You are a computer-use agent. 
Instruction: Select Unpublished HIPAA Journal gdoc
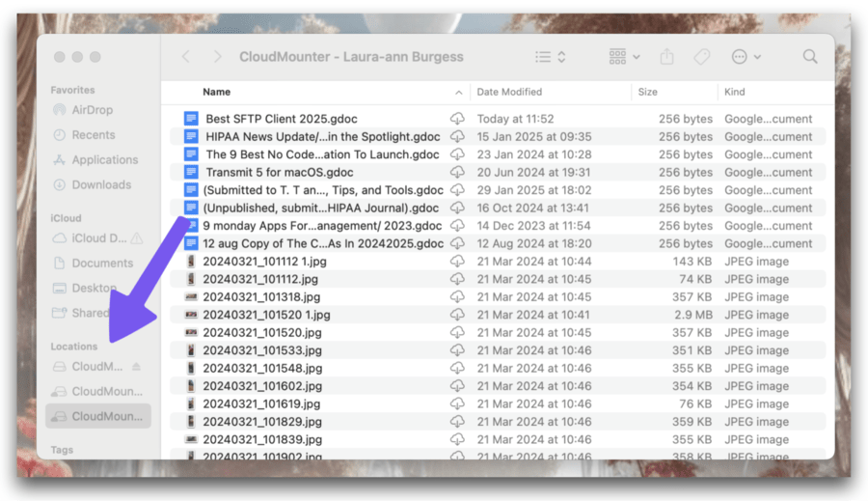click(320, 208)
